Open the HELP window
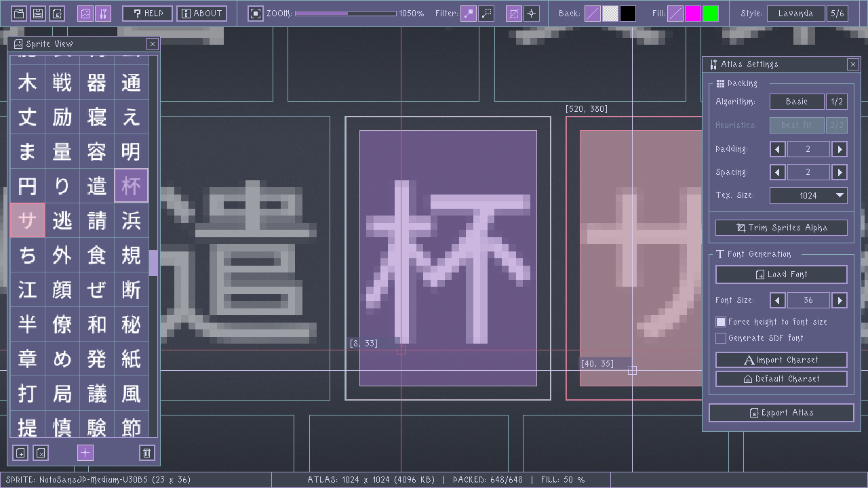This screenshot has height=488, width=868. (147, 14)
